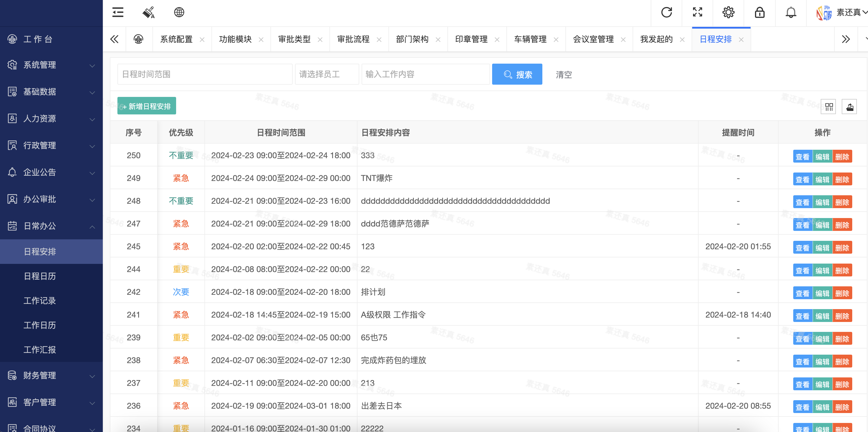Open 工作台 in the sidebar
This screenshot has height=432, width=868.
(51, 39)
